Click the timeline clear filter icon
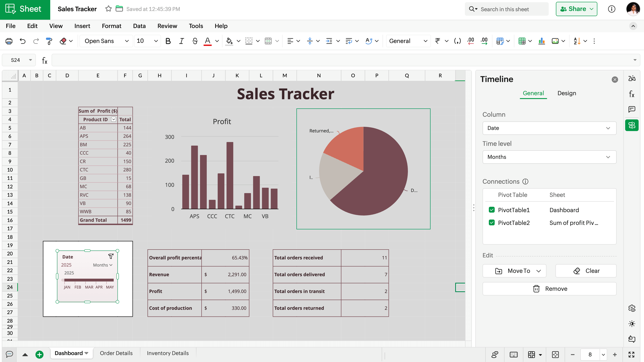 pyautogui.click(x=111, y=256)
